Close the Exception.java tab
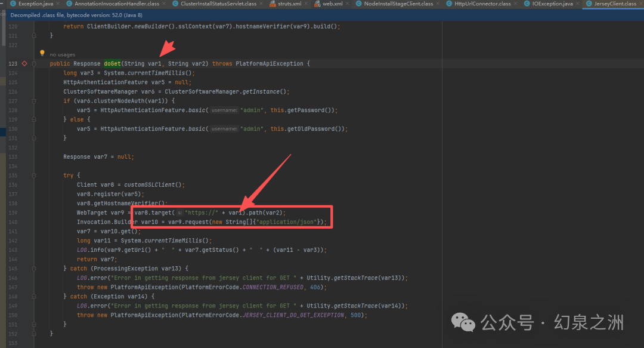 [x=57, y=4]
